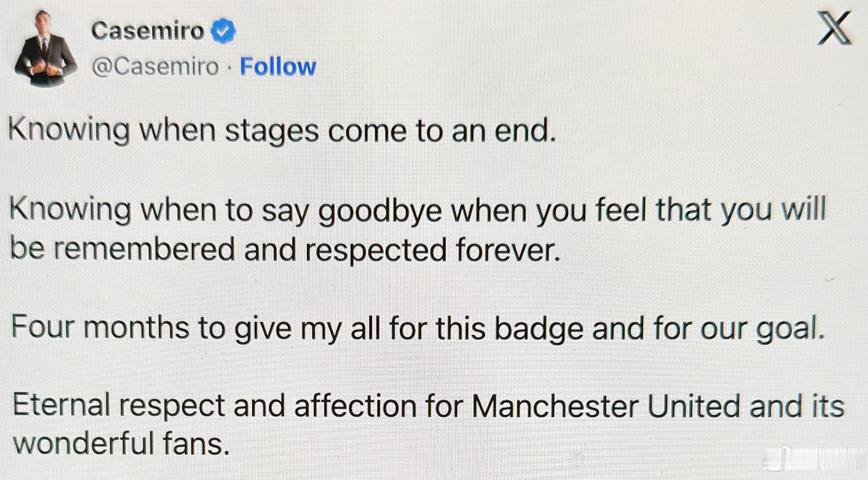This screenshot has height=480, width=868.
Task: Click the line ending "feel that you will"
Action: coord(417,210)
